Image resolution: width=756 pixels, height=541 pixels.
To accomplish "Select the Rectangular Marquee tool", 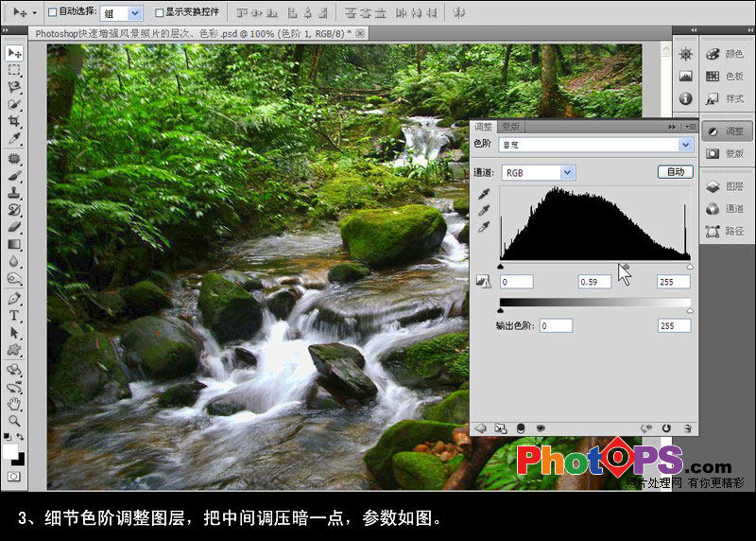I will coord(14,70).
